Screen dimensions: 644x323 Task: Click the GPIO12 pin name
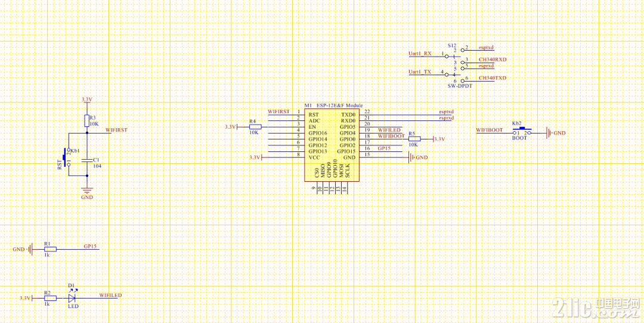pyautogui.click(x=318, y=145)
